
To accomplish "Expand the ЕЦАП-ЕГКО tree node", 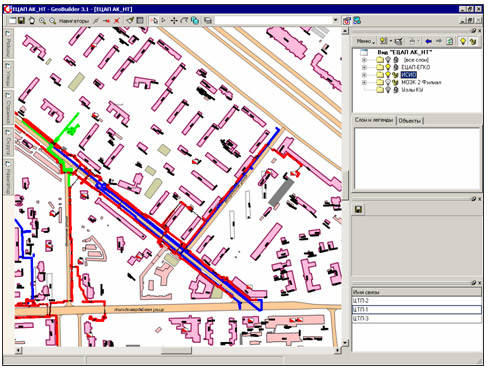I will pos(364,67).
